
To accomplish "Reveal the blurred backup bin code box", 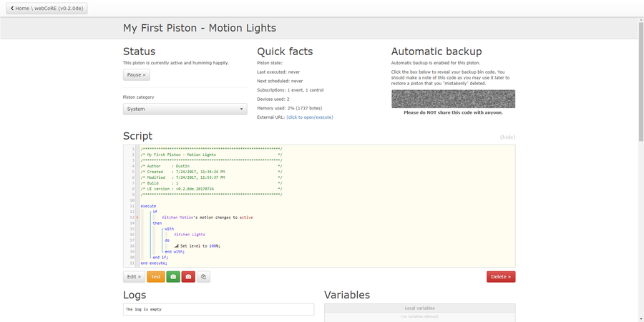I will click(453, 99).
